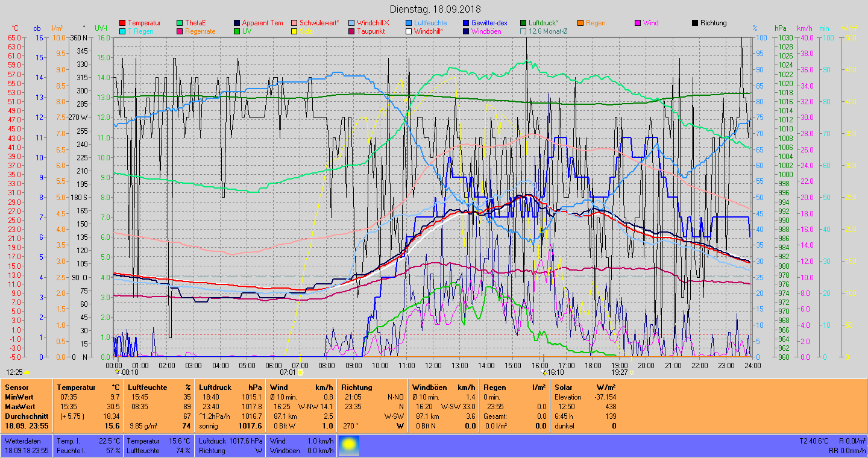Click the marker labeled 00:10 below the axis
The image size is (868, 458).
point(118,372)
